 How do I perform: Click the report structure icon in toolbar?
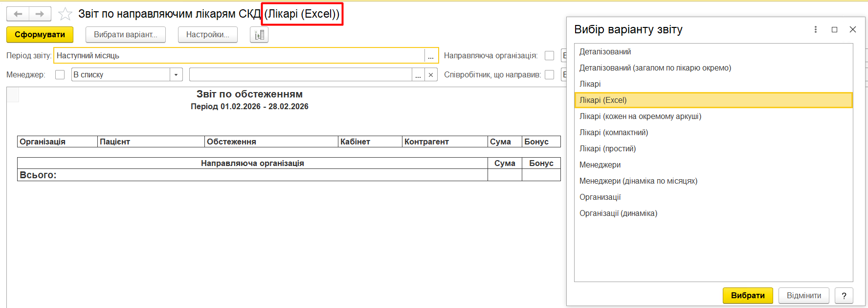(x=259, y=35)
